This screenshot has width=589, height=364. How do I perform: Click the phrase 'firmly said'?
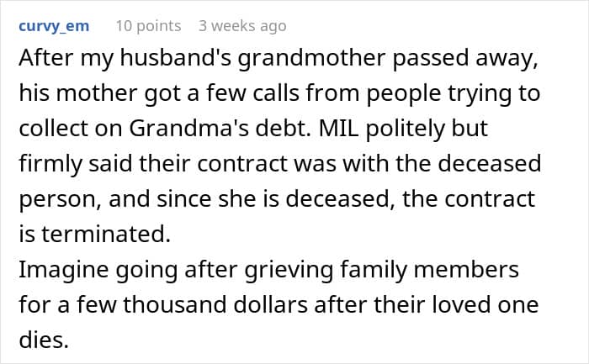[x=76, y=165]
